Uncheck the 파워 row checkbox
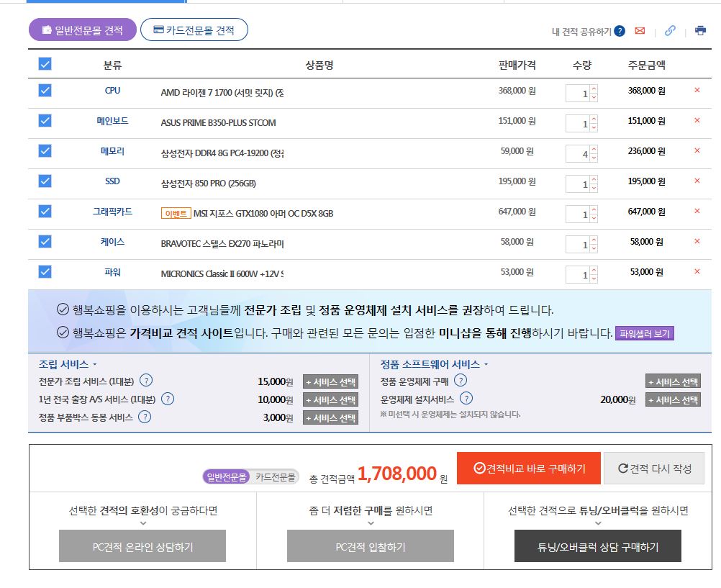This screenshot has height=588, width=721. 45,271
